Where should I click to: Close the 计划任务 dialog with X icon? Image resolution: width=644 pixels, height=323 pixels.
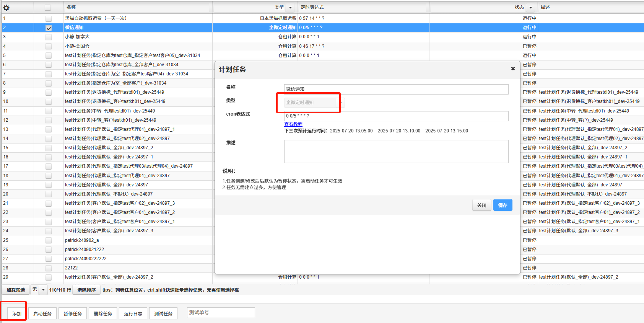pyautogui.click(x=513, y=69)
